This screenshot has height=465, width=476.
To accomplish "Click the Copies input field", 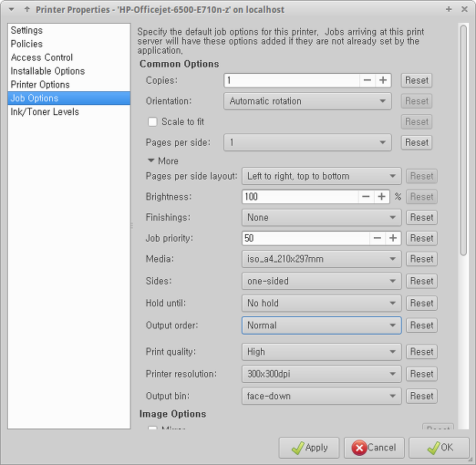I will pos(292,81).
